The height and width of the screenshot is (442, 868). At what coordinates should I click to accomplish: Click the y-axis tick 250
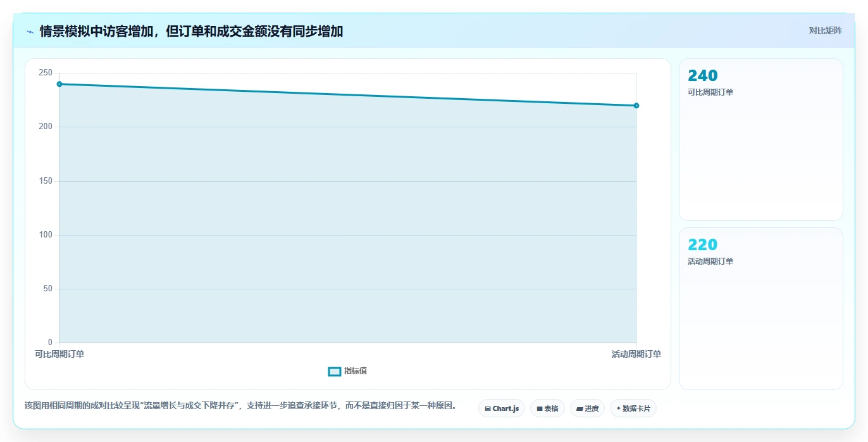46,73
